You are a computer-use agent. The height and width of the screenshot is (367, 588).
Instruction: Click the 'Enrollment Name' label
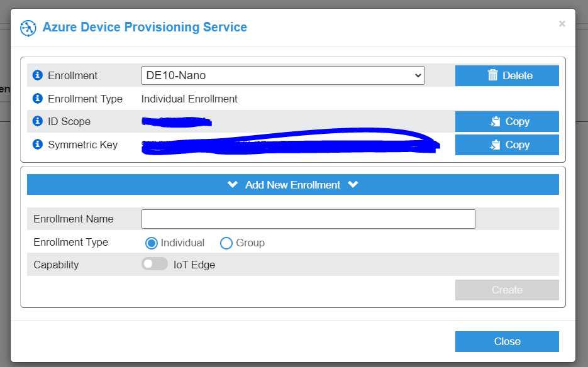pyautogui.click(x=74, y=219)
